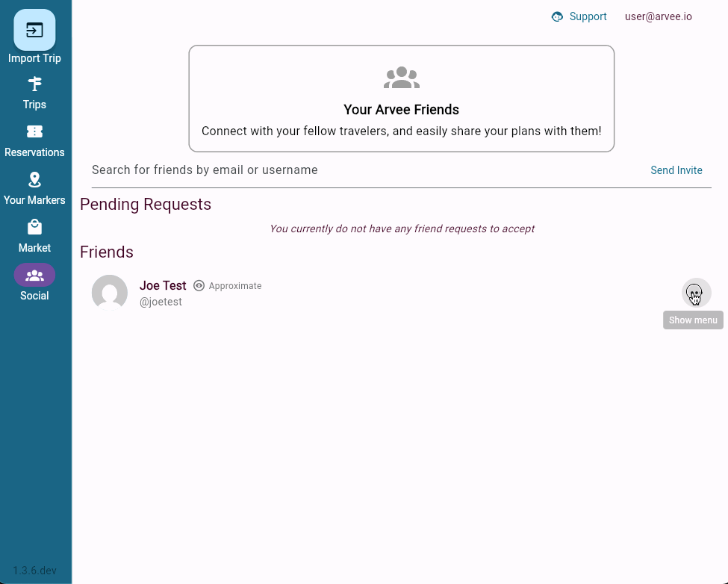
Task: Open Joe Test's avatar
Action: [x=110, y=293]
